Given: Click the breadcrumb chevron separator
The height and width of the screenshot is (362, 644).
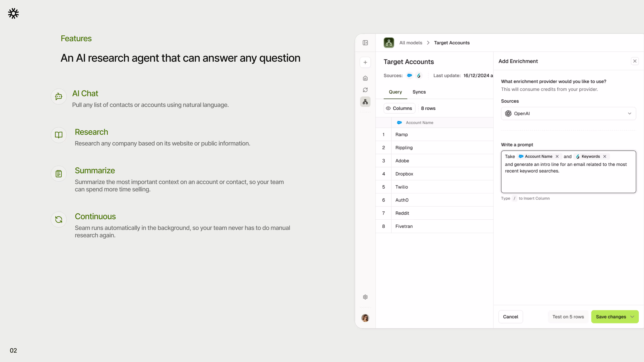Looking at the screenshot, I should (x=428, y=43).
